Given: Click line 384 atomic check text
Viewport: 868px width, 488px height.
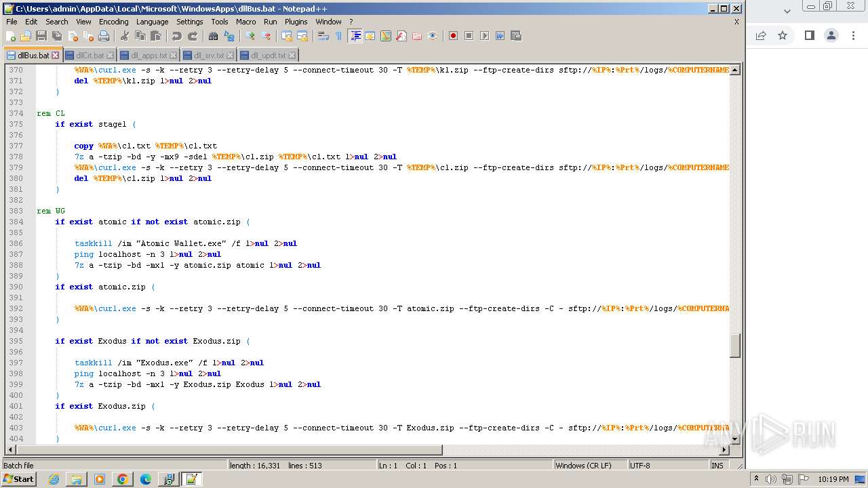Looking at the screenshot, I should tap(152, 222).
